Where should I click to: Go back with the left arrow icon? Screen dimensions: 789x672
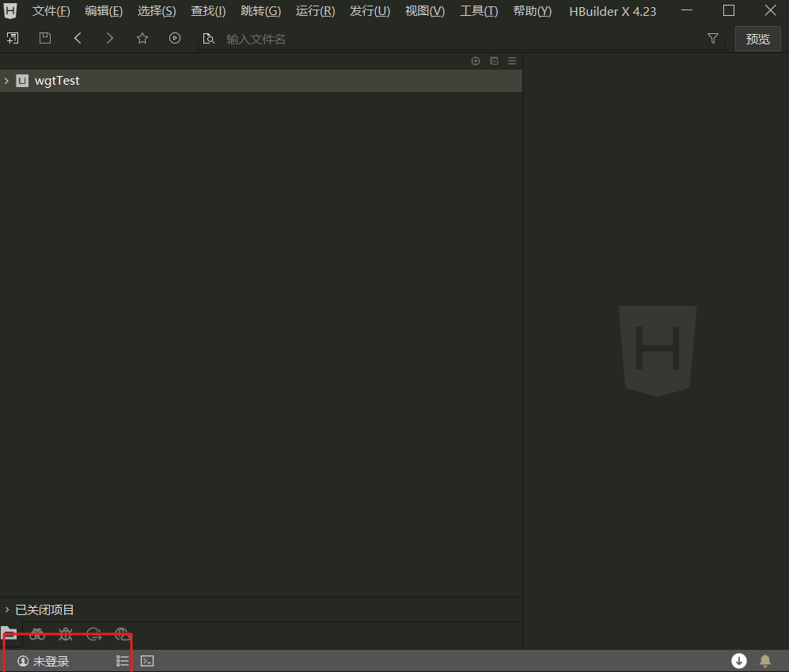pos(78,38)
